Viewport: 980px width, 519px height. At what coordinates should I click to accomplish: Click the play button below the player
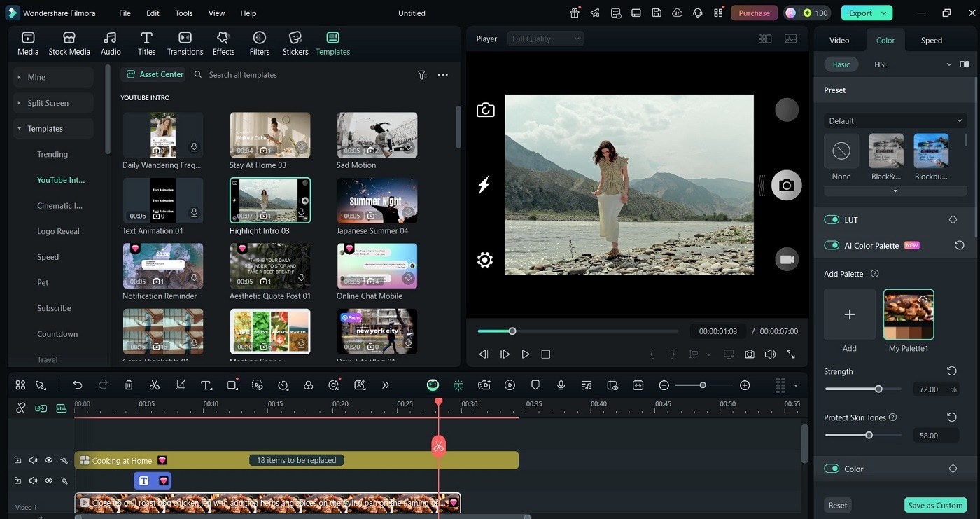[526, 354]
